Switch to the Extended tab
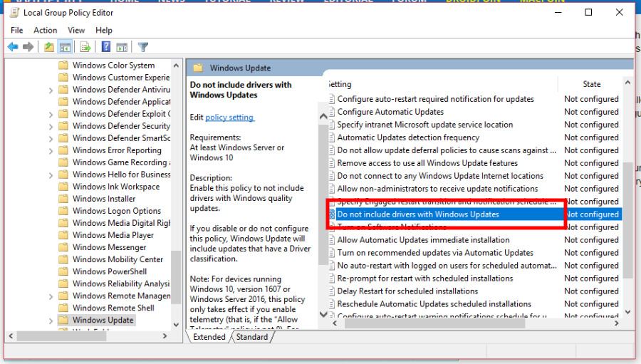The image size is (641, 364). (x=209, y=337)
